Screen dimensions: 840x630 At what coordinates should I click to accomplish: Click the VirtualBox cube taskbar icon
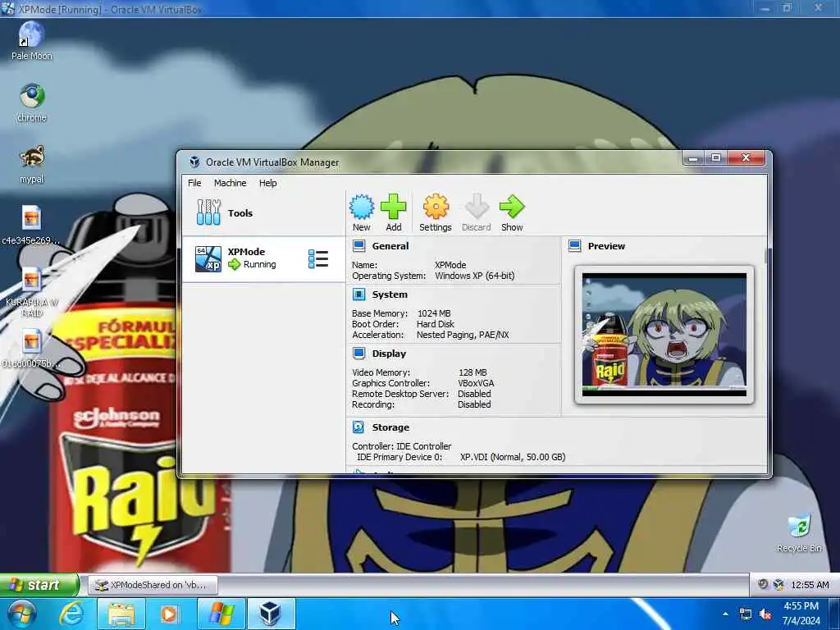point(271,614)
